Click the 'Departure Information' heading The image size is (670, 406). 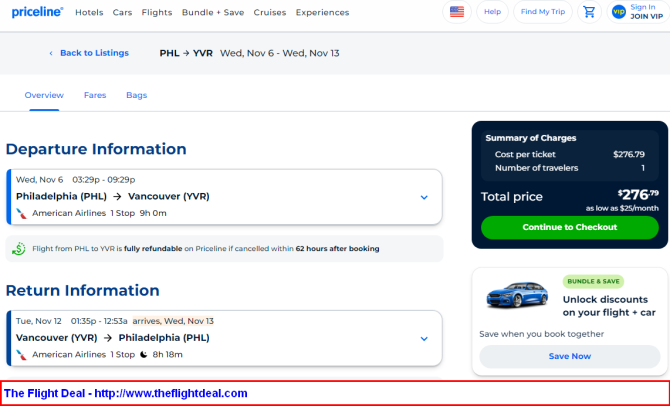[x=96, y=149]
